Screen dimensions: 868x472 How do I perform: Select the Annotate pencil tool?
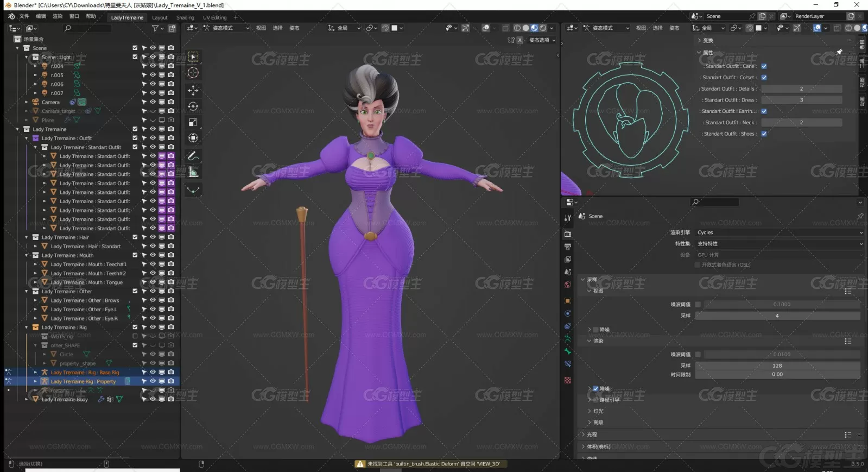(x=193, y=156)
